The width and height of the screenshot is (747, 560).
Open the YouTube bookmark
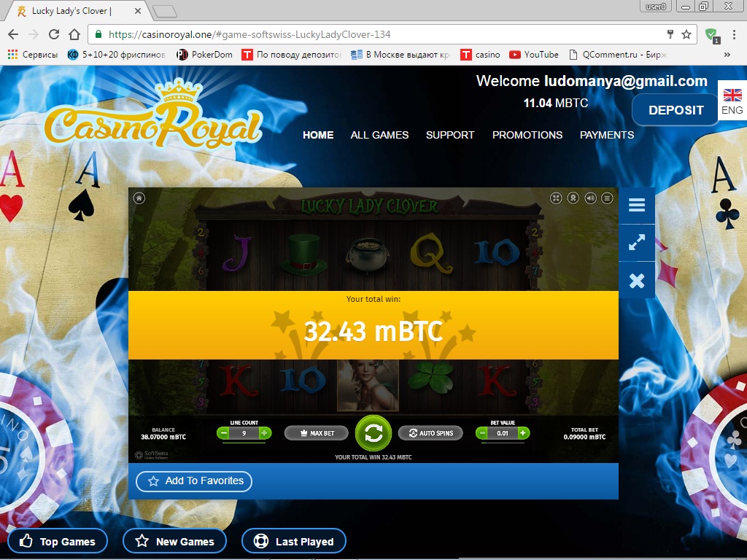click(533, 55)
